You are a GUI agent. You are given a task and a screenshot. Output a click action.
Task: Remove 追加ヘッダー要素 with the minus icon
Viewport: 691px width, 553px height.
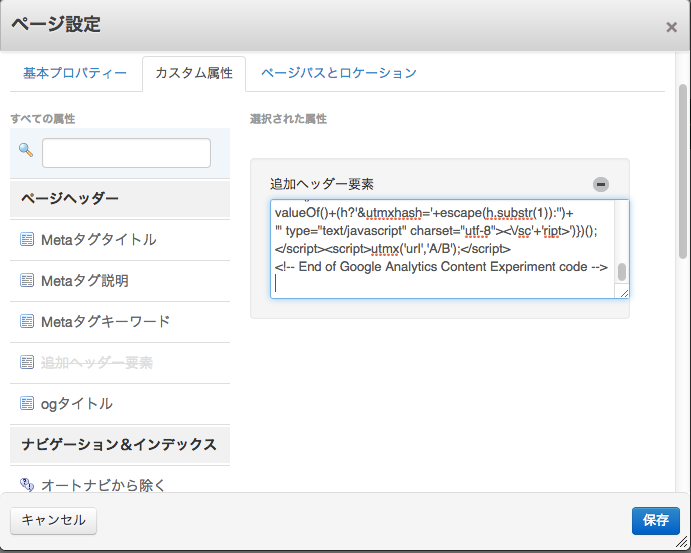600,184
